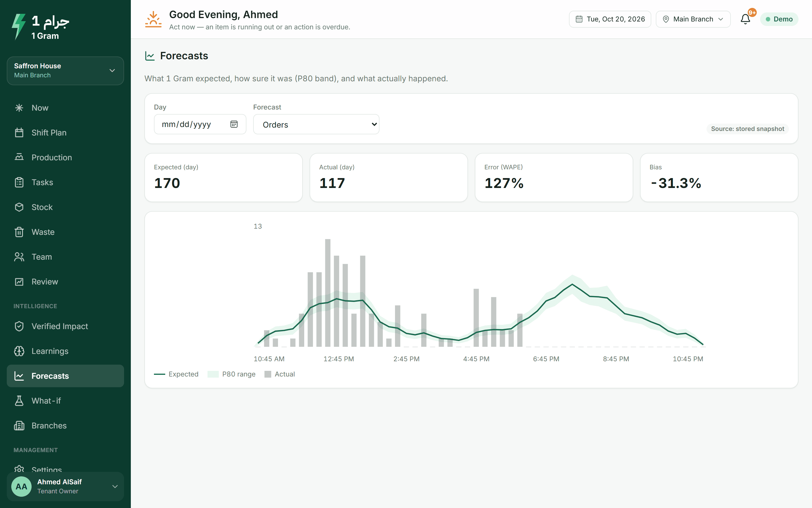Screen dimensions: 812x508
Task: Click the Shift Plan calendar icon
Action: 19,133
